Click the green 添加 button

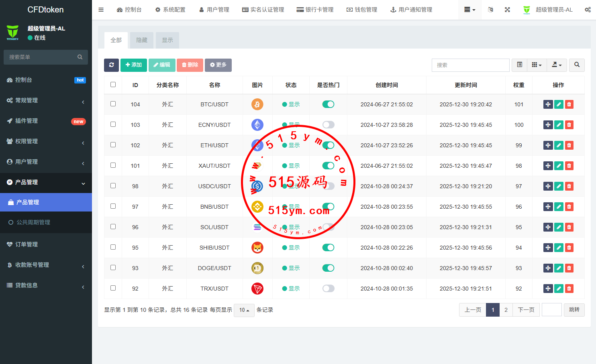(x=133, y=65)
